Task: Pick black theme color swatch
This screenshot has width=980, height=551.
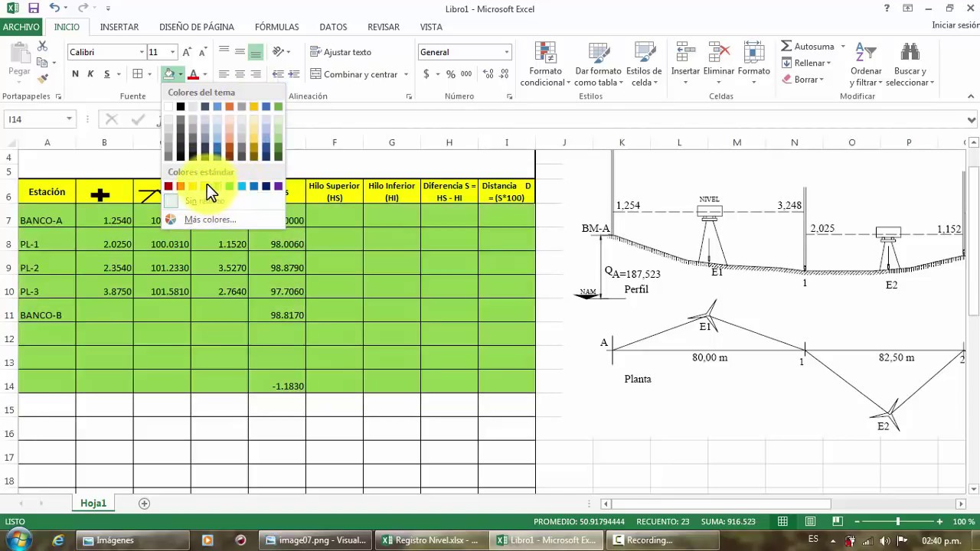Action: pyautogui.click(x=181, y=106)
